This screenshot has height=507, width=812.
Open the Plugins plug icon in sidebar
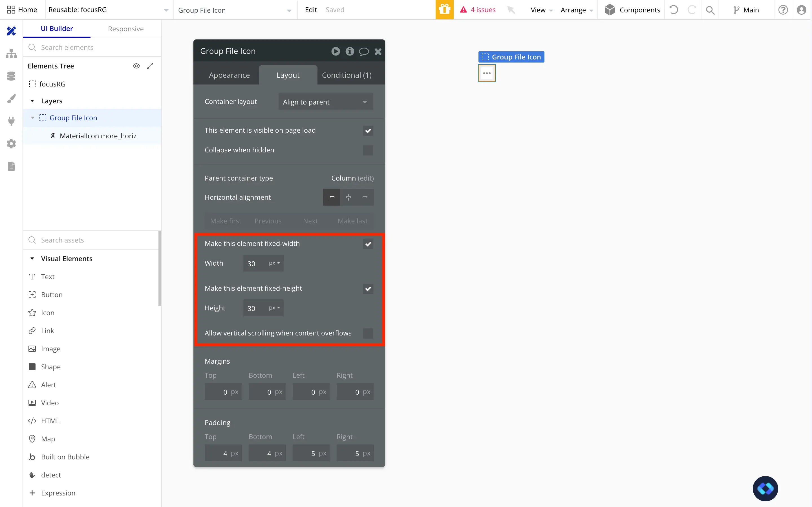tap(11, 121)
